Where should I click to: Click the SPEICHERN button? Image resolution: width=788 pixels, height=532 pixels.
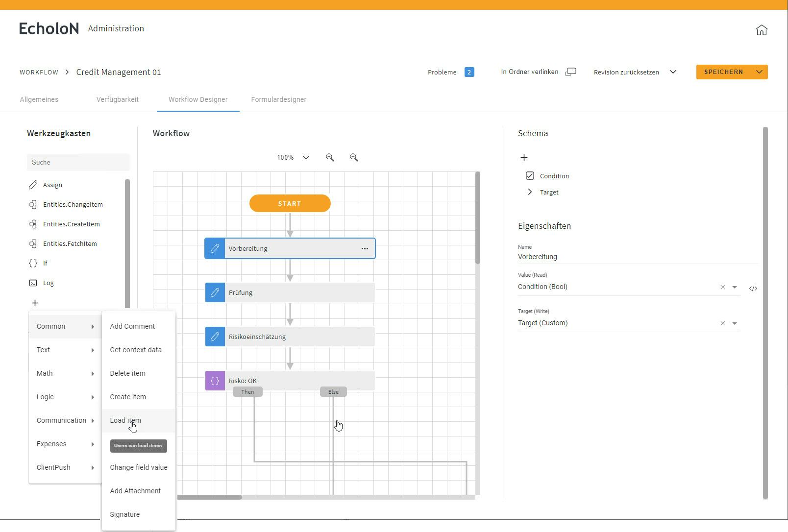click(724, 72)
